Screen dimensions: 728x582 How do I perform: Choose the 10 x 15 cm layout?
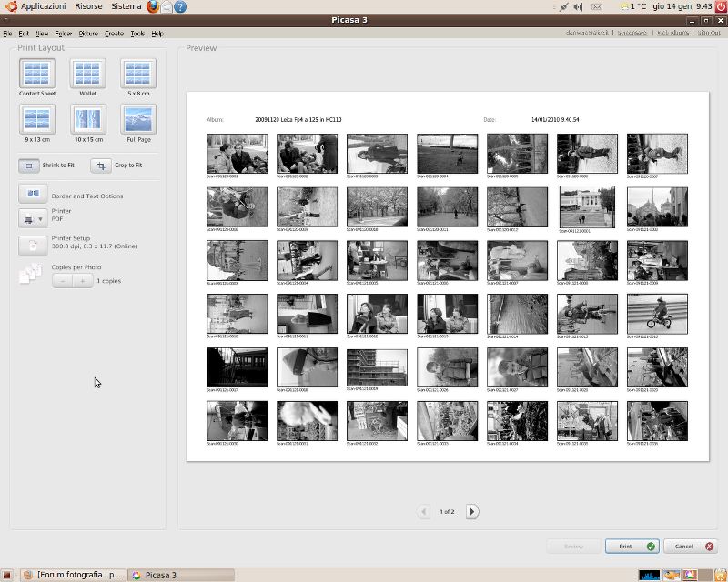point(88,119)
